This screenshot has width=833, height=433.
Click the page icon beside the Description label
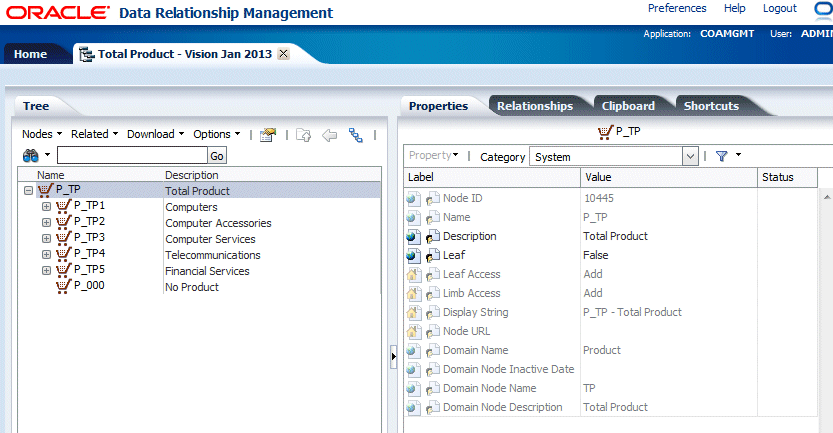pos(432,236)
